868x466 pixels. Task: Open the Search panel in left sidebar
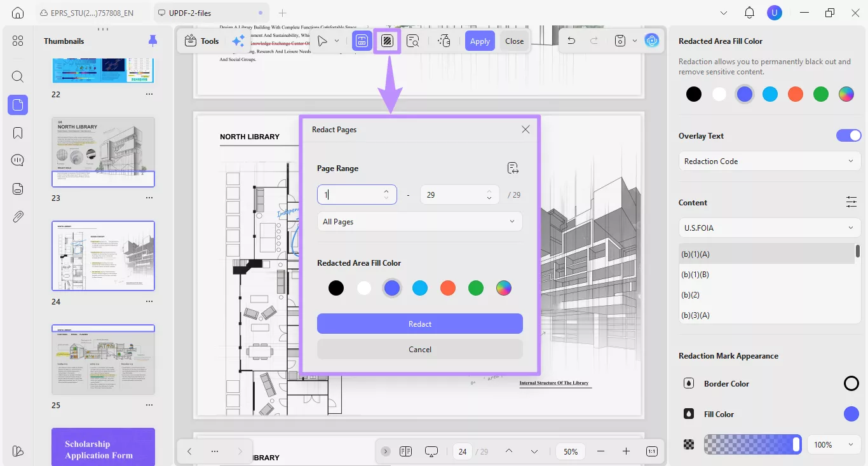(x=18, y=77)
